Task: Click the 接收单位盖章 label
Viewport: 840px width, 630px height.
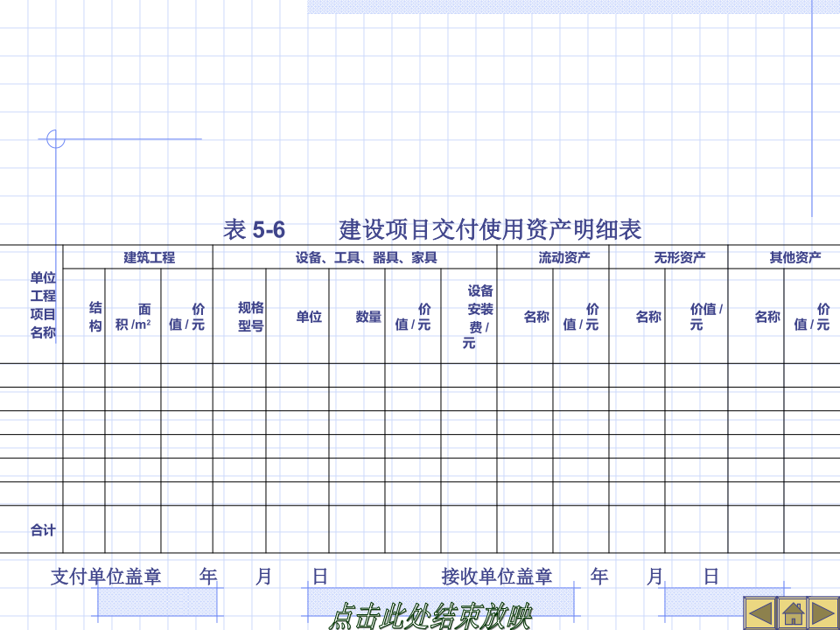Action: 497,577
